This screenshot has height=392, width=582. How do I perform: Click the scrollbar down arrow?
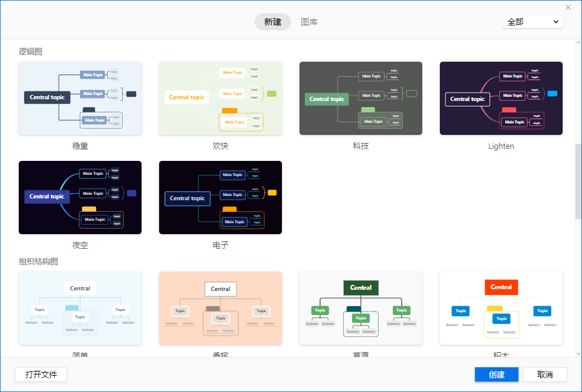point(578,354)
